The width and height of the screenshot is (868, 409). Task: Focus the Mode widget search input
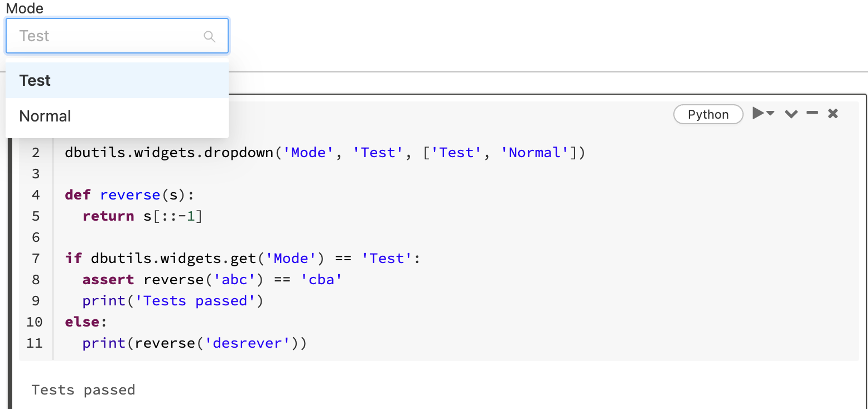pos(109,36)
